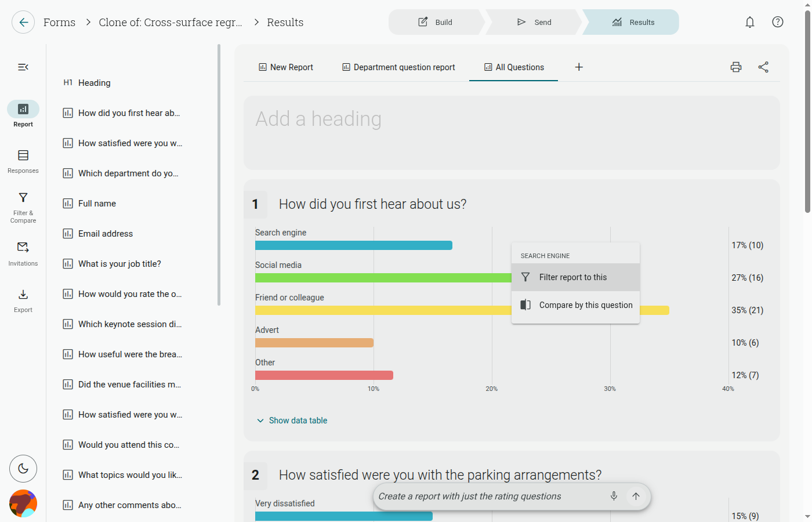Image resolution: width=812 pixels, height=522 pixels.
Task: Click the Advert orange bar
Action: 314,343
